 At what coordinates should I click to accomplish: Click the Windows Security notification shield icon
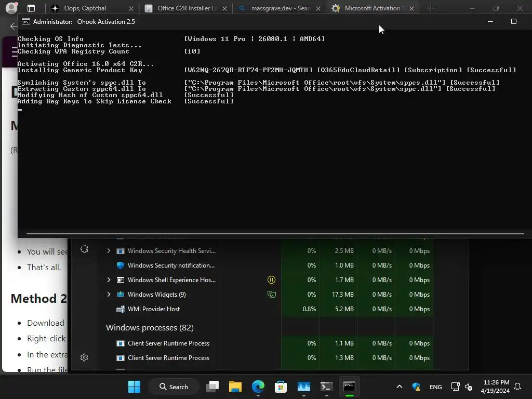click(120, 265)
